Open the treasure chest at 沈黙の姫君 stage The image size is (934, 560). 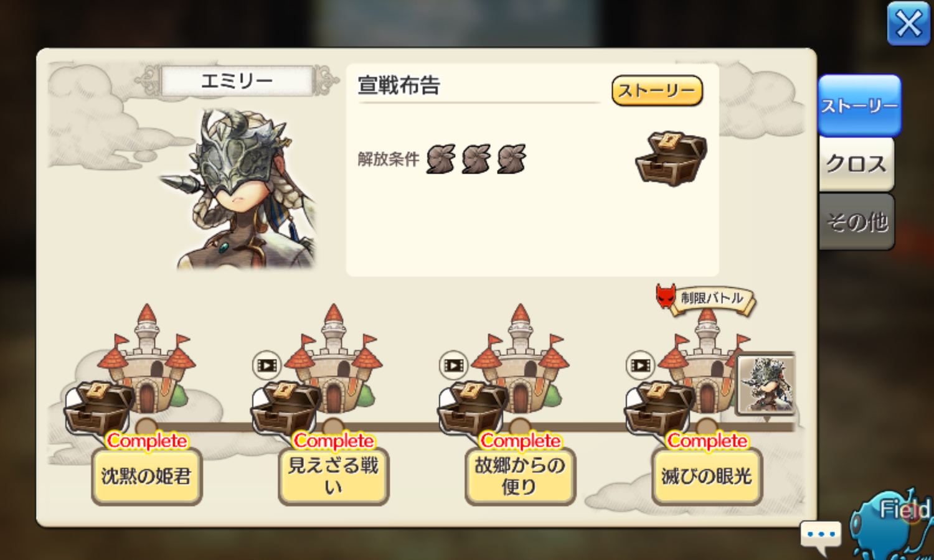coord(98,408)
